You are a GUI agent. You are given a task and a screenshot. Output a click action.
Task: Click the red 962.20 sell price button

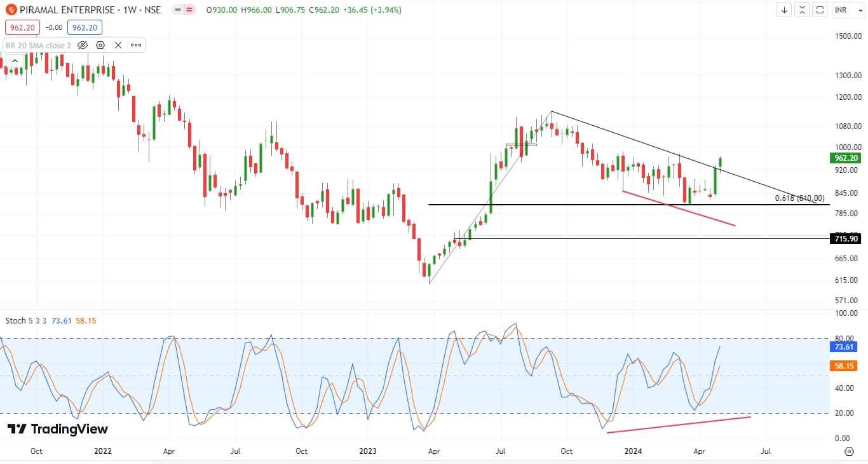[x=22, y=27]
